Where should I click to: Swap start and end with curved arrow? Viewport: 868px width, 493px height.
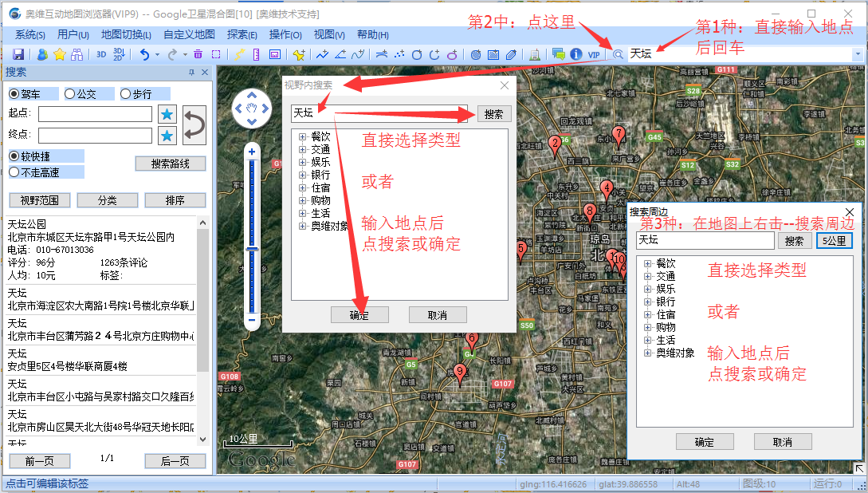[194, 125]
